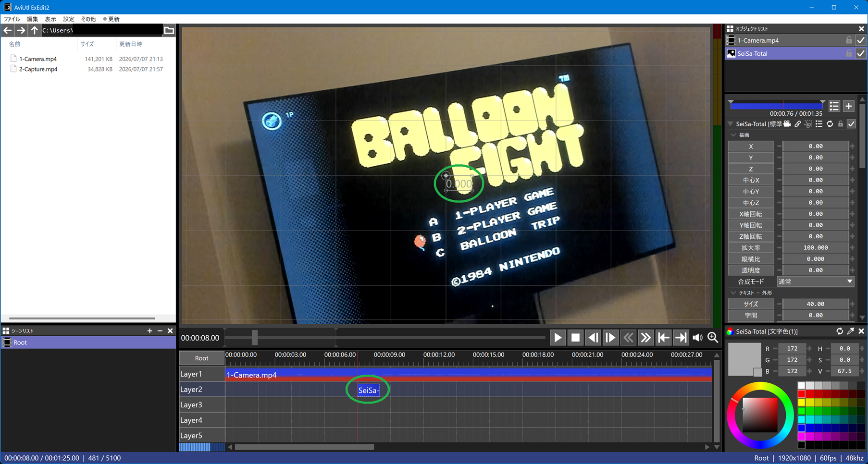Screen dimensions: 868x464
Task: Click the fast-forward double arrow button
Action: pos(645,338)
